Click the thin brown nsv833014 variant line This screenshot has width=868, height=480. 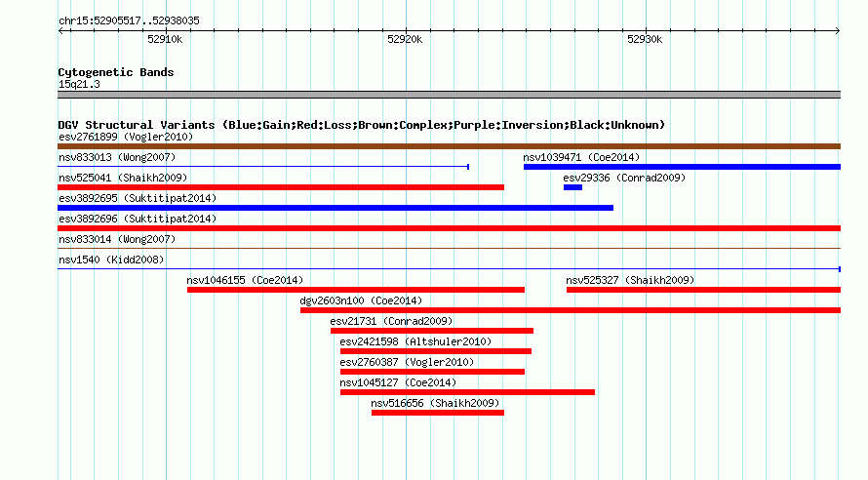click(449, 249)
